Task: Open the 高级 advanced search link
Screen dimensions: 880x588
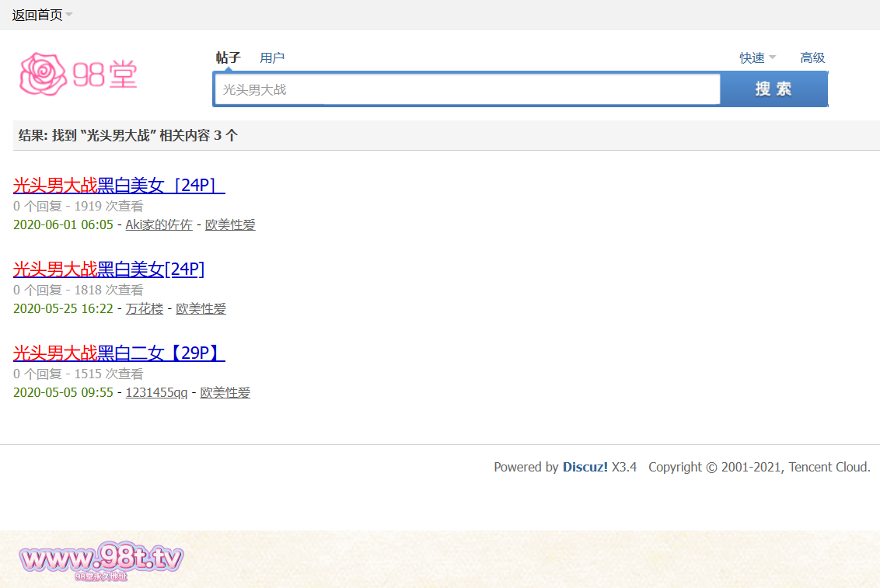Action: coord(812,57)
